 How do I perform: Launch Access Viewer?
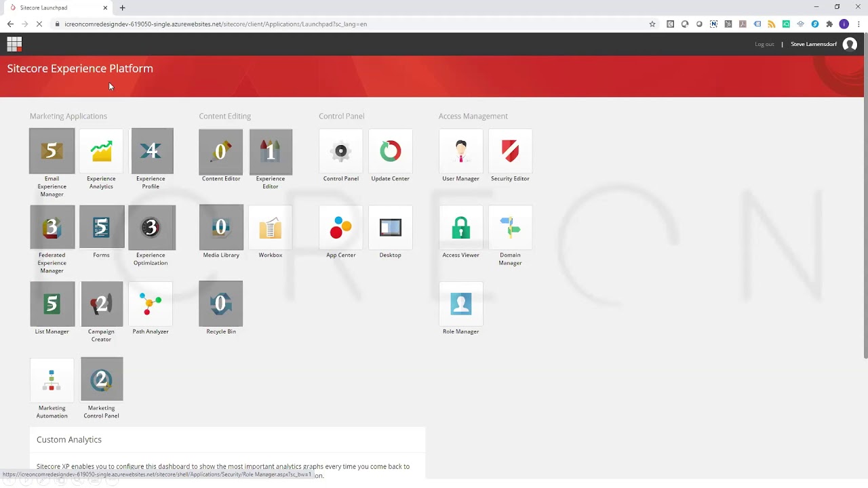coord(461,228)
